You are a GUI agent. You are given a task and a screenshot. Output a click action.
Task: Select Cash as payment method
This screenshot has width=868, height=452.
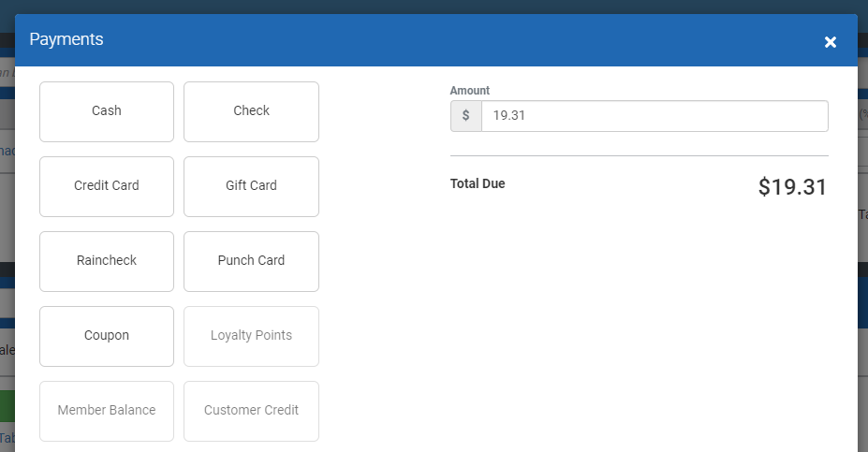click(107, 111)
